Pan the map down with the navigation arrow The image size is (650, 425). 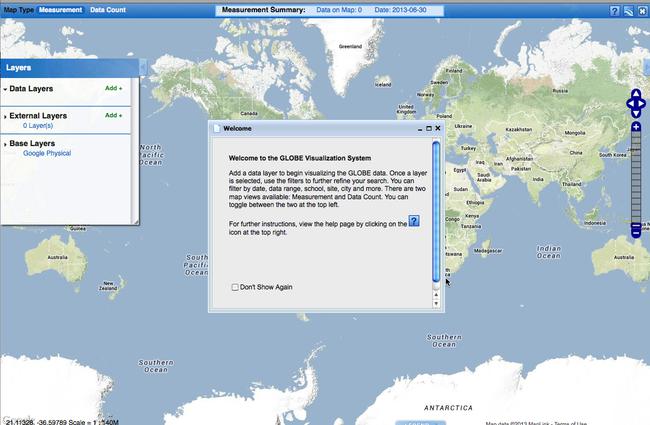coord(636,114)
